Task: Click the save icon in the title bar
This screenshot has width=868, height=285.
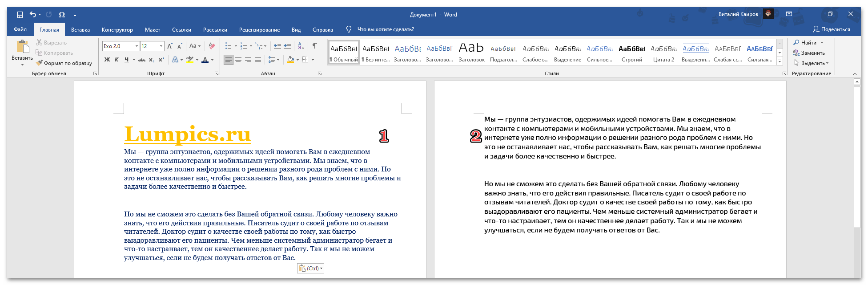Action: 20,15
